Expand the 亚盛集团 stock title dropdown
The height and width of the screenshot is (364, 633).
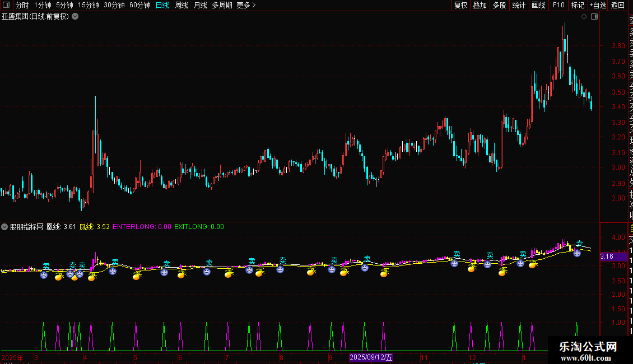75,16
